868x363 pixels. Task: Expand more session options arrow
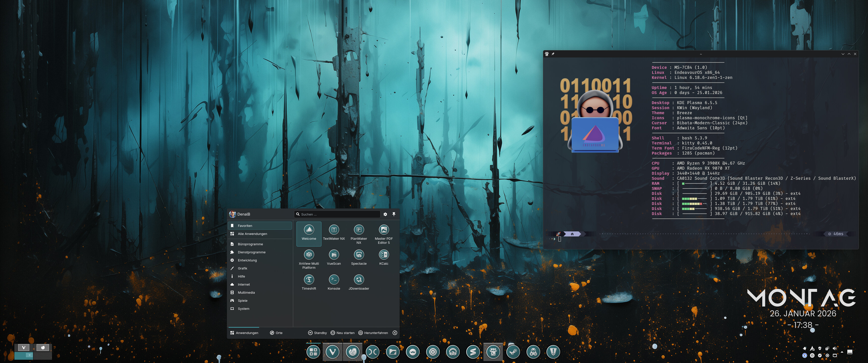(395, 333)
